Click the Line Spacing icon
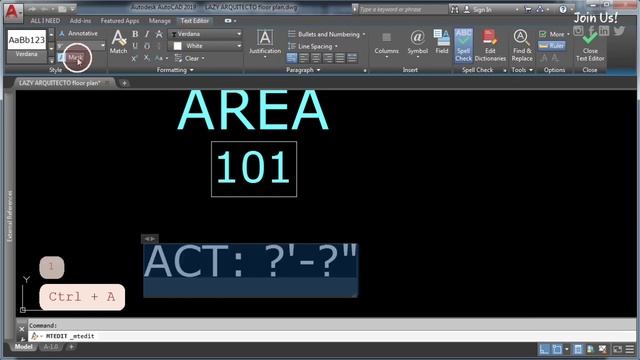 point(291,46)
